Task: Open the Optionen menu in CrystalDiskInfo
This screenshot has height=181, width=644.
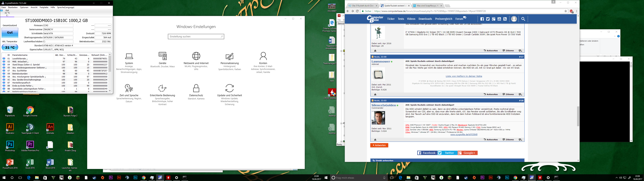Action: point(24,8)
